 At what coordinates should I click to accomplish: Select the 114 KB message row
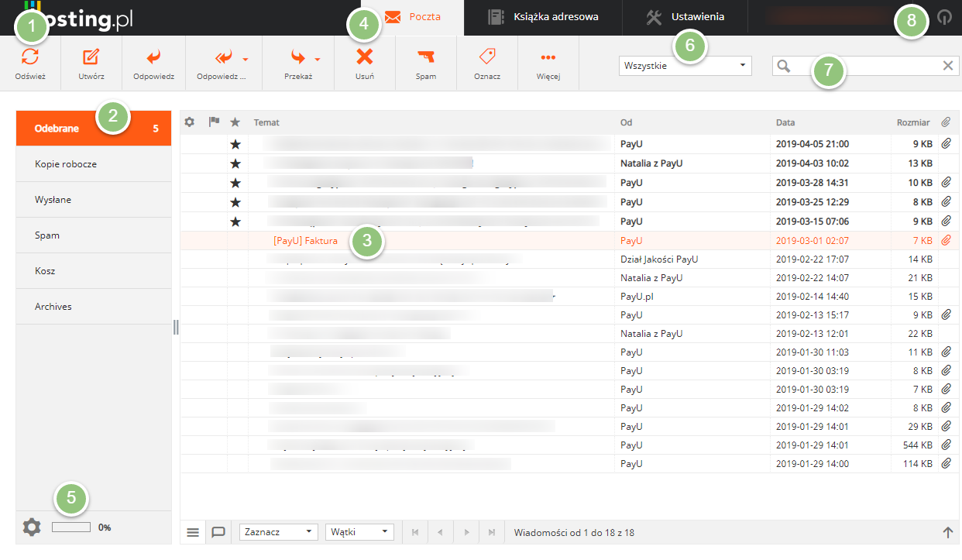point(570,464)
